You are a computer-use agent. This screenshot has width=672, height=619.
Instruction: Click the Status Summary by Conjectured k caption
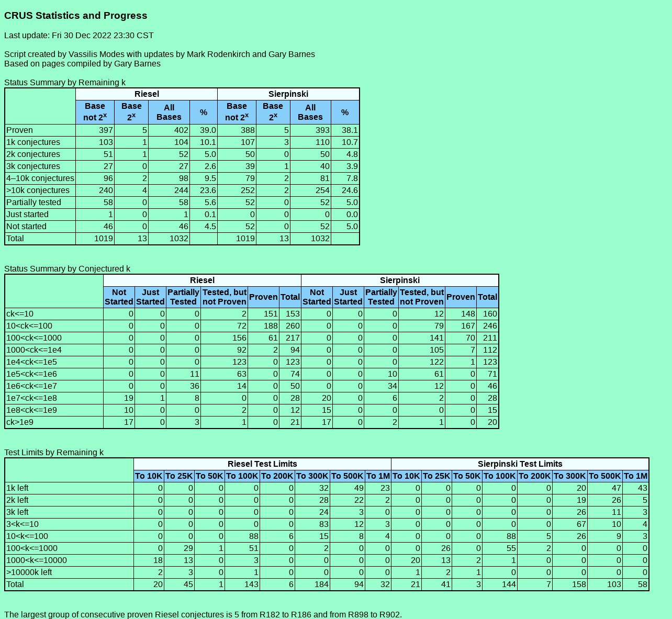(x=68, y=269)
